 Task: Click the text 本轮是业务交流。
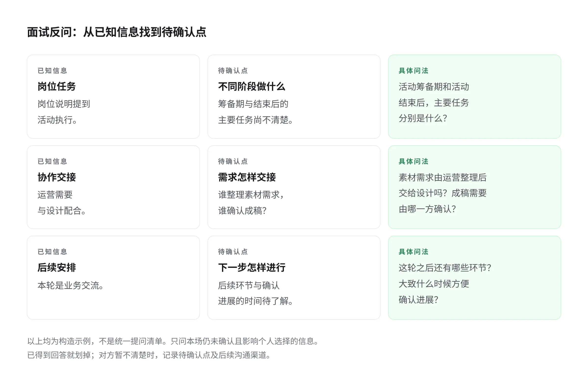(x=70, y=285)
